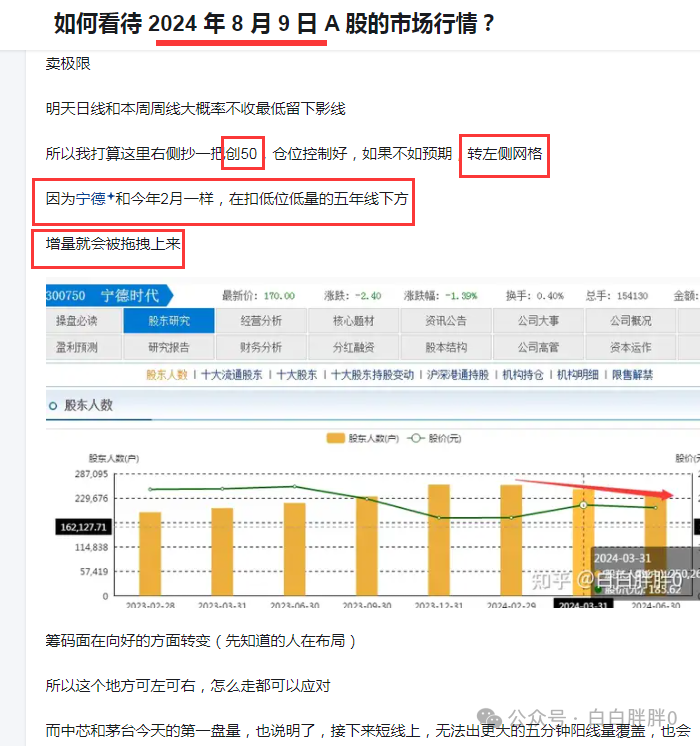Screen dimensions: 700x746
Task: Click the 最新价 170.00 value
Action: [x=279, y=296]
